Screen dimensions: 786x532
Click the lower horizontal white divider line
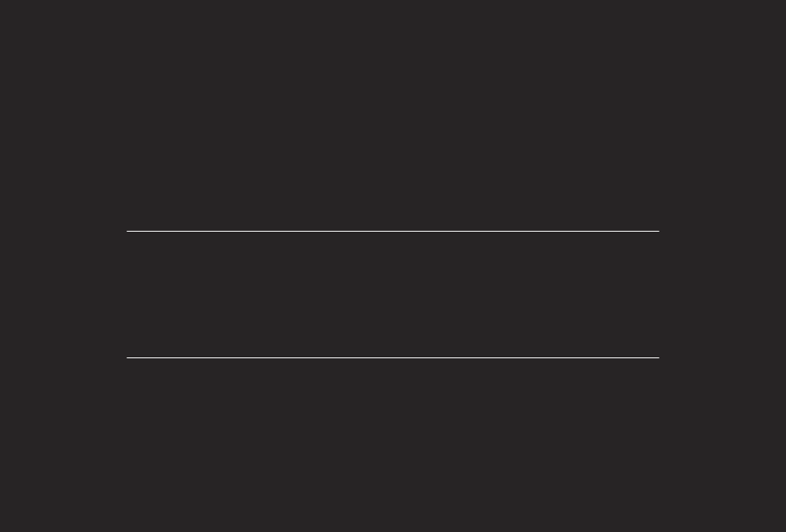pyautogui.click(x=392, y=357)
